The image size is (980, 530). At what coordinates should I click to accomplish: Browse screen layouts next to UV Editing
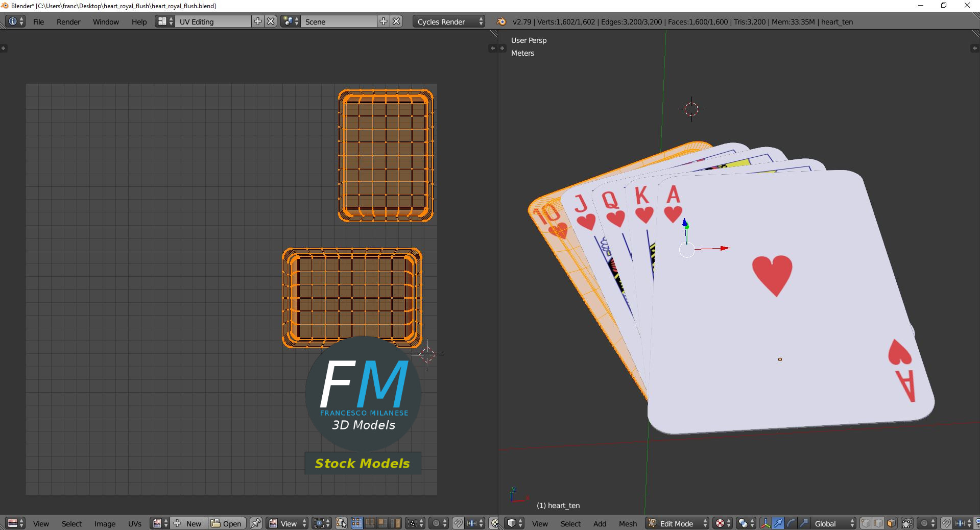click(165, 21)
